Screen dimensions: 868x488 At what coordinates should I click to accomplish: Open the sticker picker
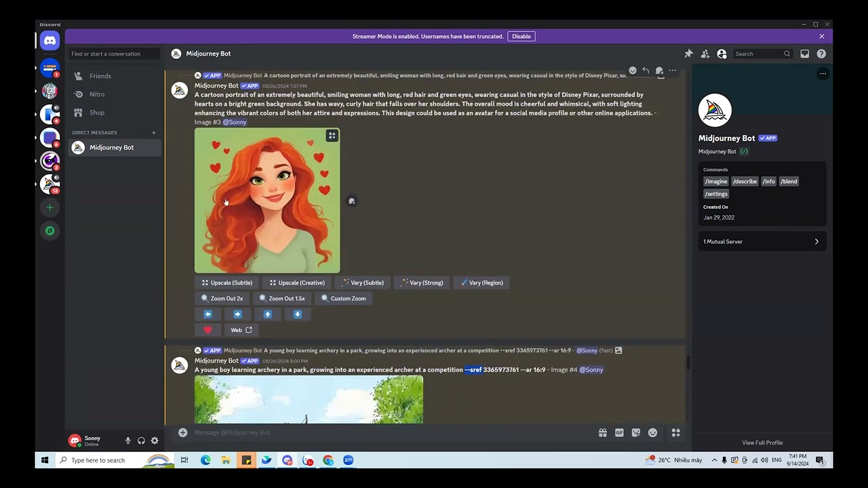[x=636, y=432]
